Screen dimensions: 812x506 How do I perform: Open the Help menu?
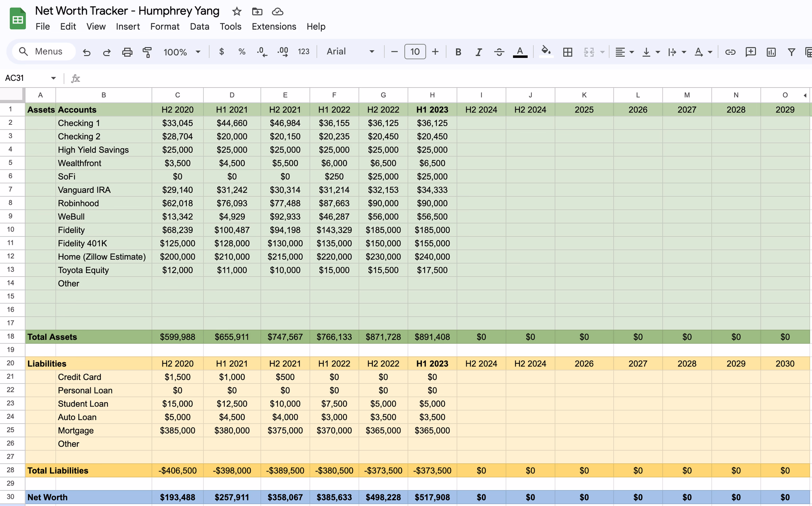pos(316,27)
